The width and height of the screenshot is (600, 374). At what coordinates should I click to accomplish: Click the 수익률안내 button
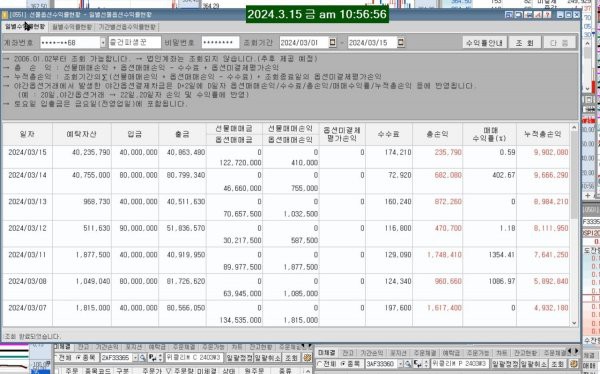484,42
